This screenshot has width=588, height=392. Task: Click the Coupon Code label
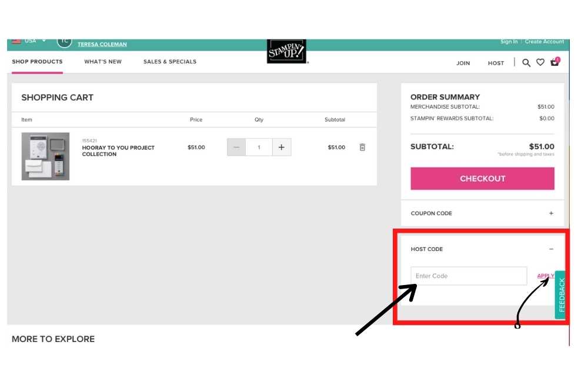point(431,213)
